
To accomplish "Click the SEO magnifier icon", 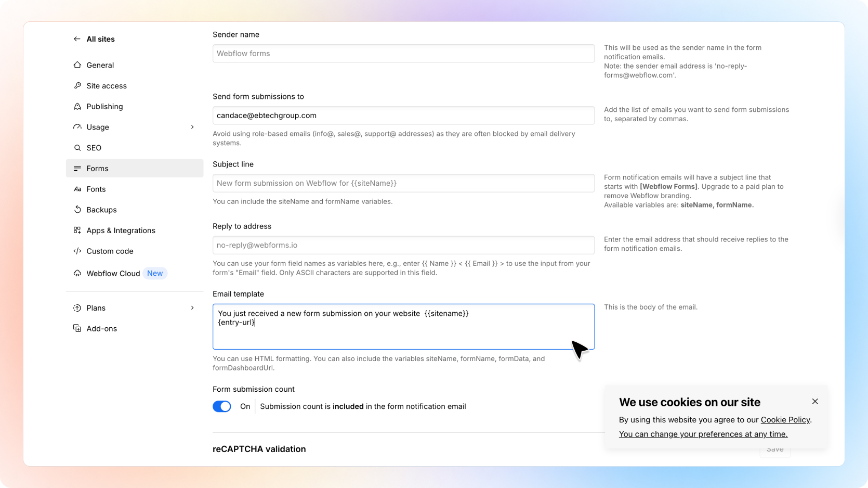I will pos(77,148).
